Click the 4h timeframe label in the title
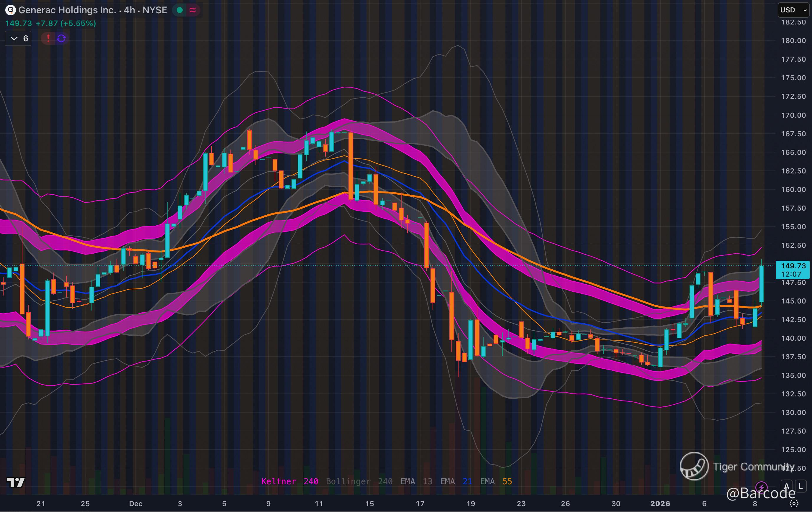812x512 pixels. pyautogui.click(x=130, y=10)
